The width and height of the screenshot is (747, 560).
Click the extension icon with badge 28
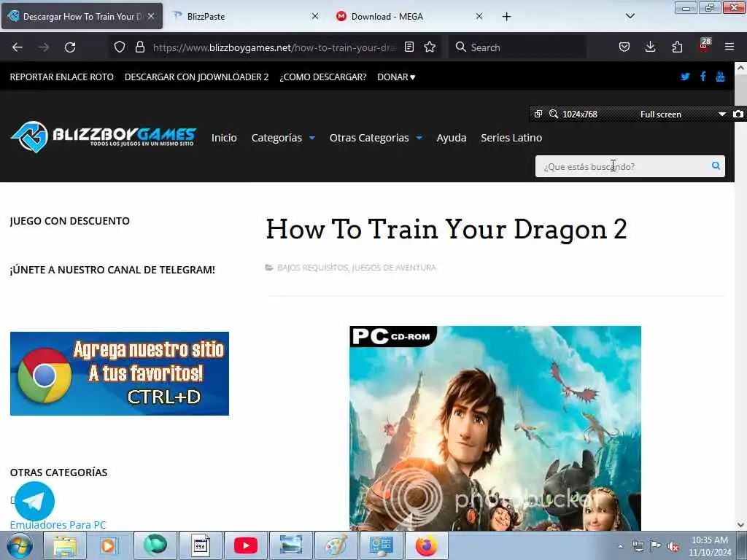tap(704, 46)
